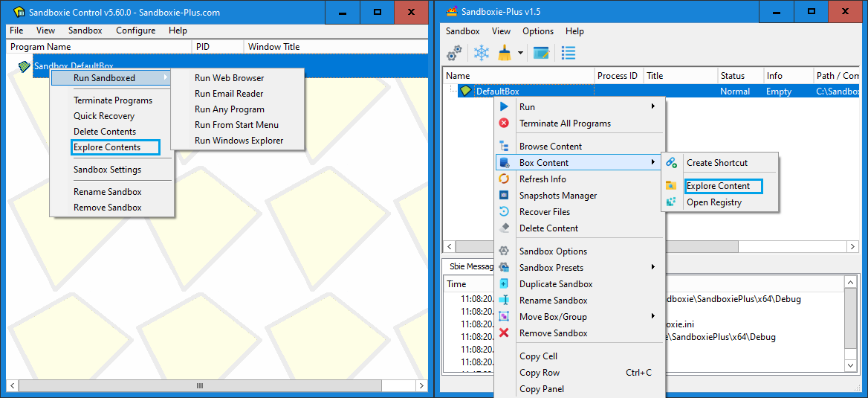Click the gears settings icon in Sandboxie-Plus toolbar
This screenshot has height=398, width=868.
coord(454,53)
